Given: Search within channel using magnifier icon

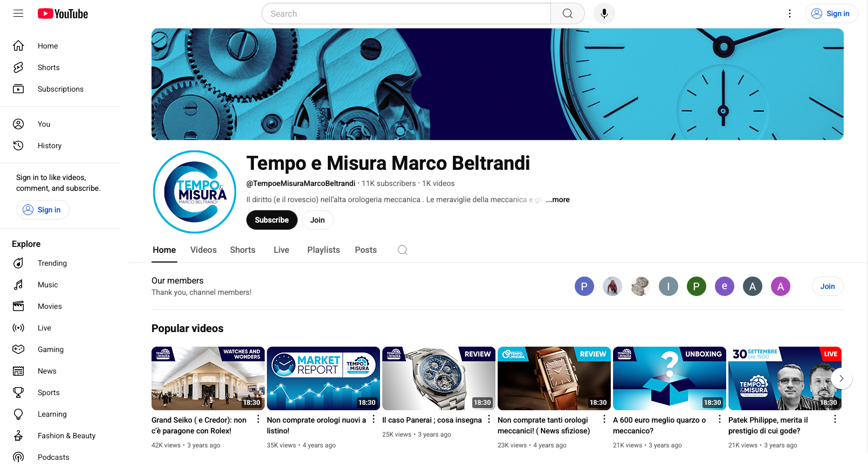Looking at the screenshot, I should pyautogui.click(x=402, y=250).
